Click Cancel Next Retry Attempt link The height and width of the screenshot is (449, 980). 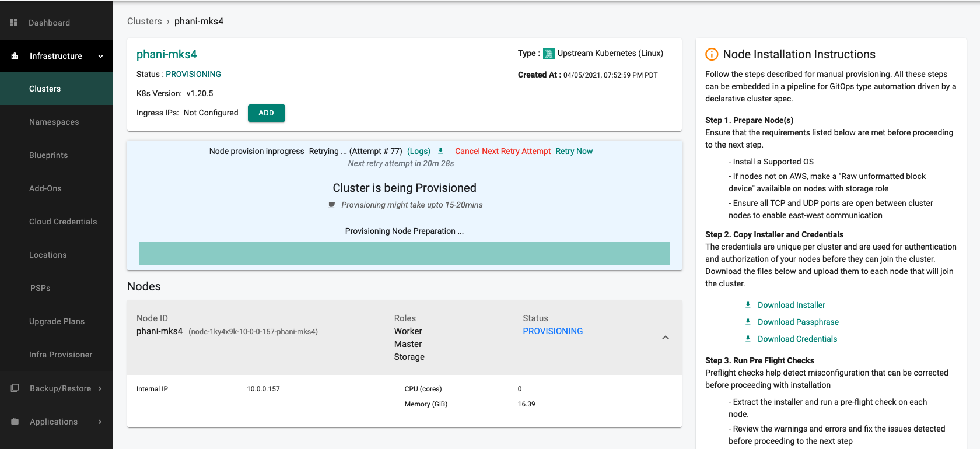click(x=503, y=151)
